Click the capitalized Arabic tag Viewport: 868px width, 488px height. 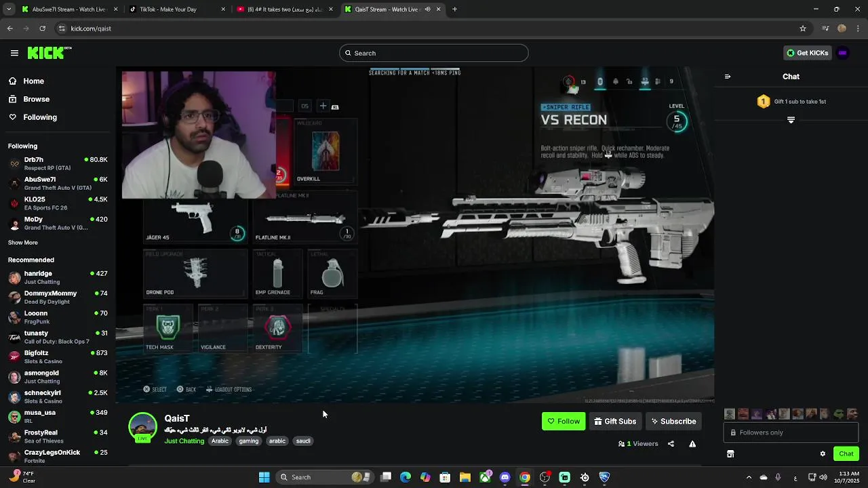[220, 441]
